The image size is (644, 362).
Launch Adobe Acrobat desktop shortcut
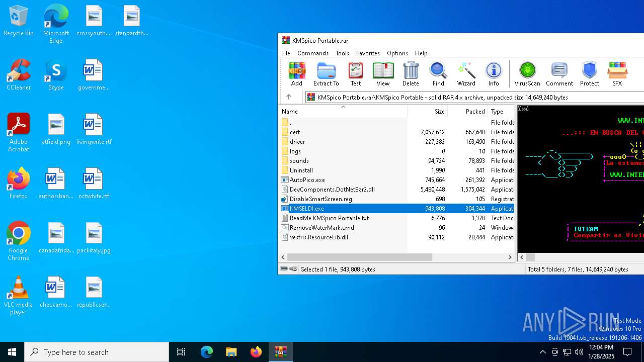(x=19, y=133)
